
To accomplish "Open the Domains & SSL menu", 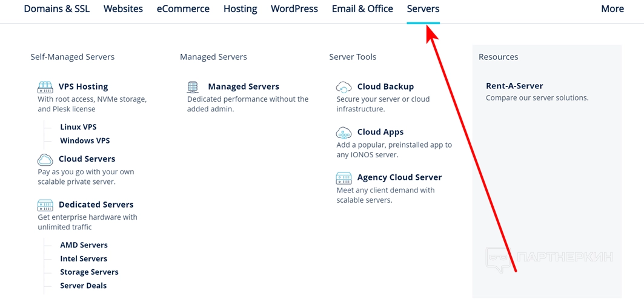I will [57, 8].
